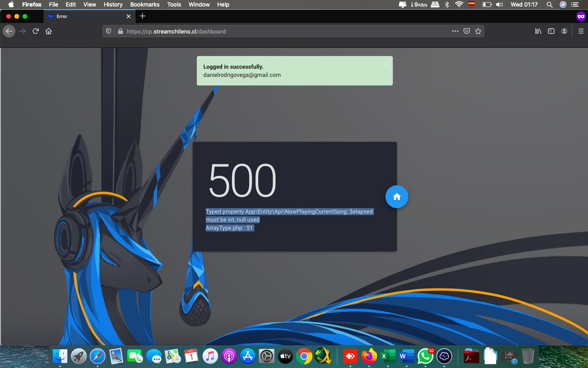
Task: Open the Window menu
Action: tap(199, 4)
